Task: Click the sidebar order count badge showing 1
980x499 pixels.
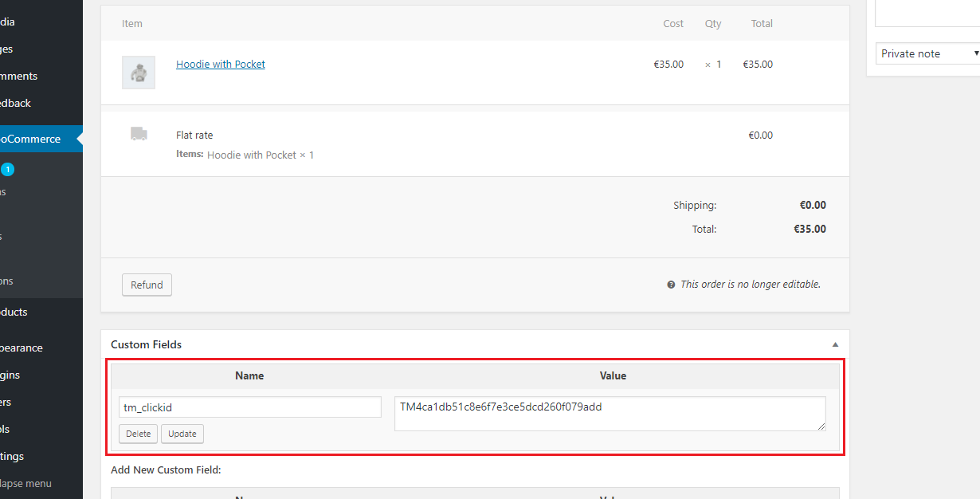Action: click(7, 169)
